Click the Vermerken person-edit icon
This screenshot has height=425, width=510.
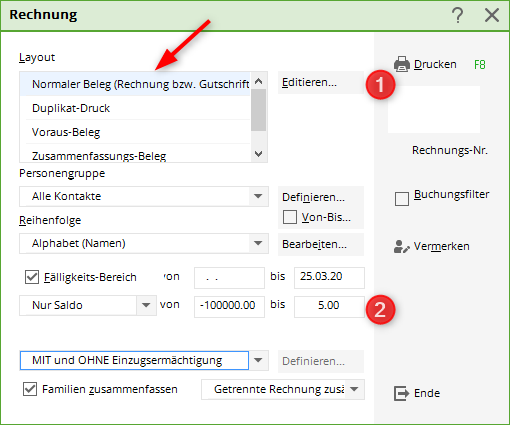(401, 247)
